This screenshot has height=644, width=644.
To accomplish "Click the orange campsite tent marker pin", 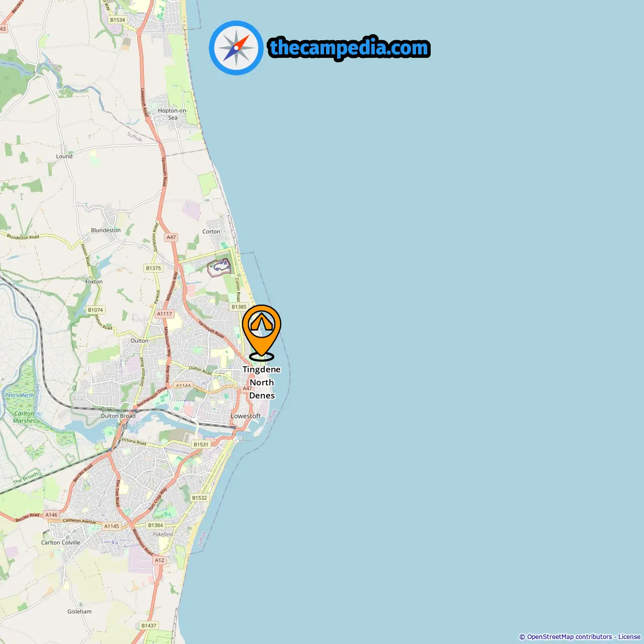I will tap(262, 333).
